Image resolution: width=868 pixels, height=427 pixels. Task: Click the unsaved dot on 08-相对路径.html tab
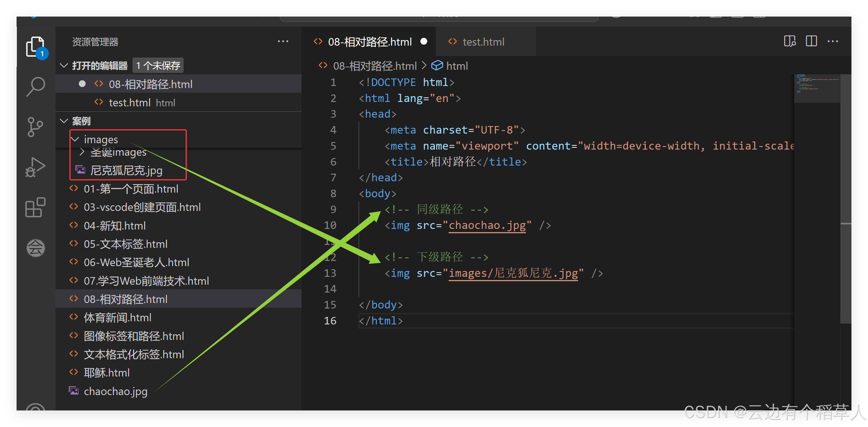(424, 42)
